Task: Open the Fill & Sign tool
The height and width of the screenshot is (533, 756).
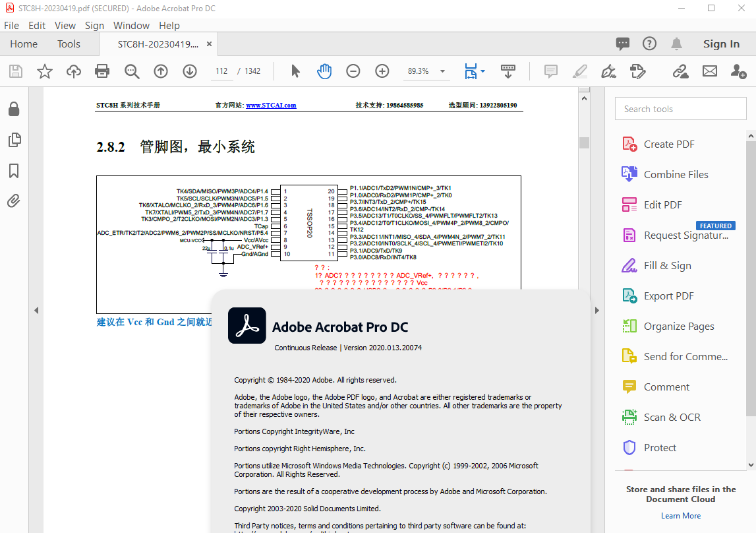Action: click(x=667, y=266)
